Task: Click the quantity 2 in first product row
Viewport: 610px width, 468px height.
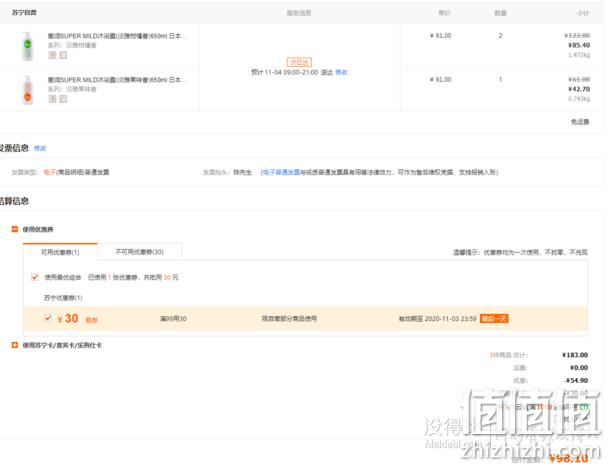Action: [500, 36]
